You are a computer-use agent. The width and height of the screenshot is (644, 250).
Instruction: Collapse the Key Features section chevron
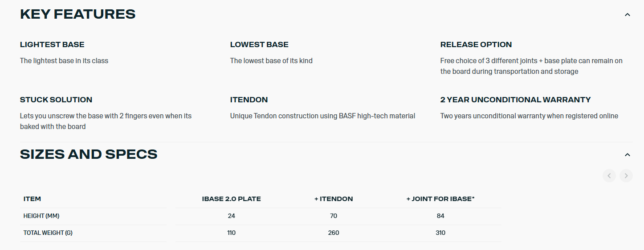[627, 15]
